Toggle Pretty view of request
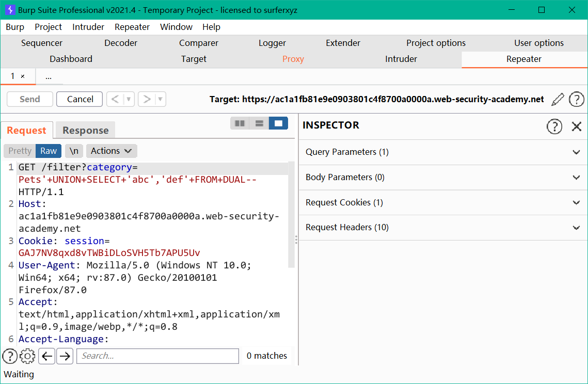 pyautogui.click(x=20, y=151)
